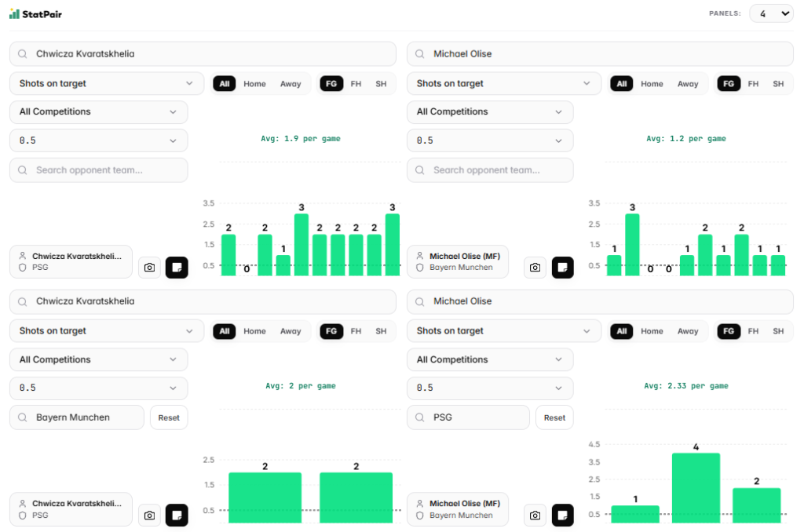
Task: Select FH tab in Olise 1.2 avg panel
Action: (753, 84)
